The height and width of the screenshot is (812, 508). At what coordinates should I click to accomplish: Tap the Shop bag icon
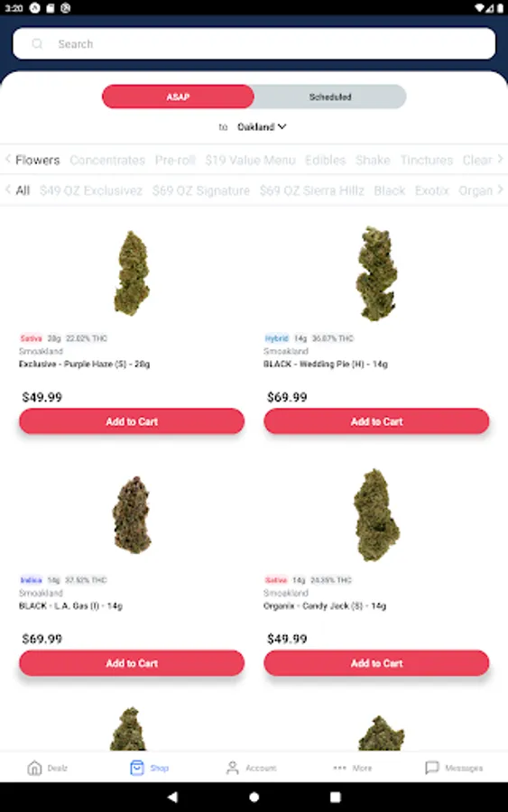(x=137, y=768)
